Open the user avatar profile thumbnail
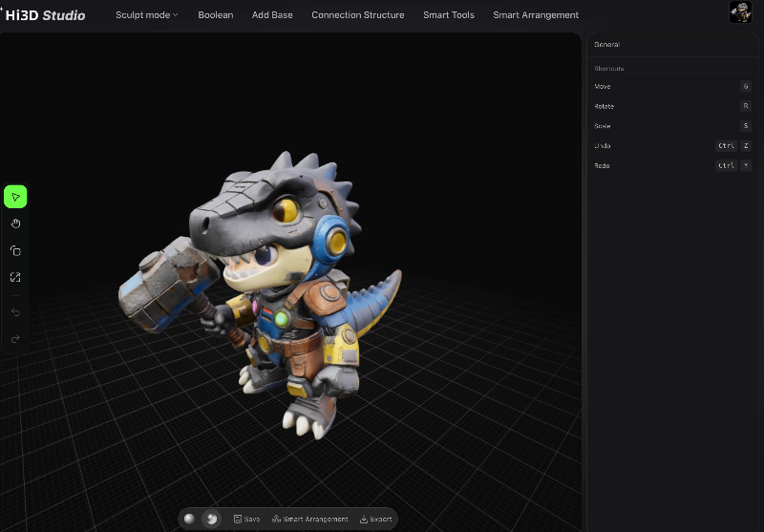The height and width of the screenshot is (532, 764). pos(740,12)
